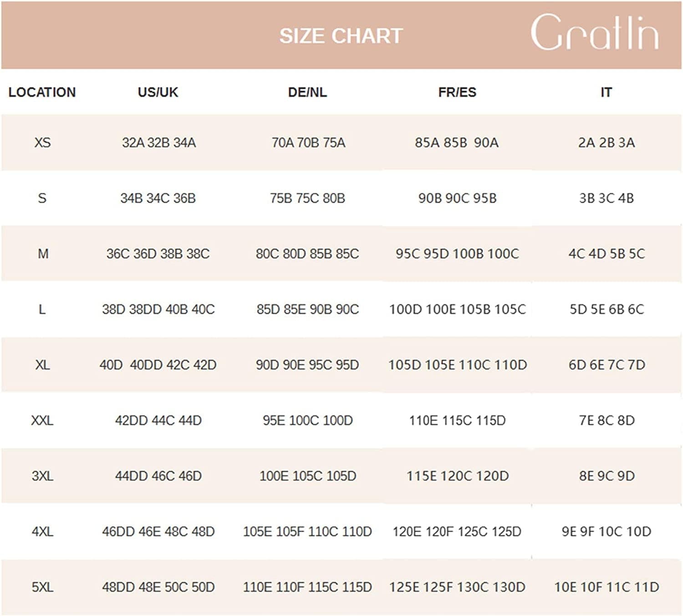Select the cell 10E 10F 11C 11D
This screenshot has width=683, height=616.
point(607,587)
